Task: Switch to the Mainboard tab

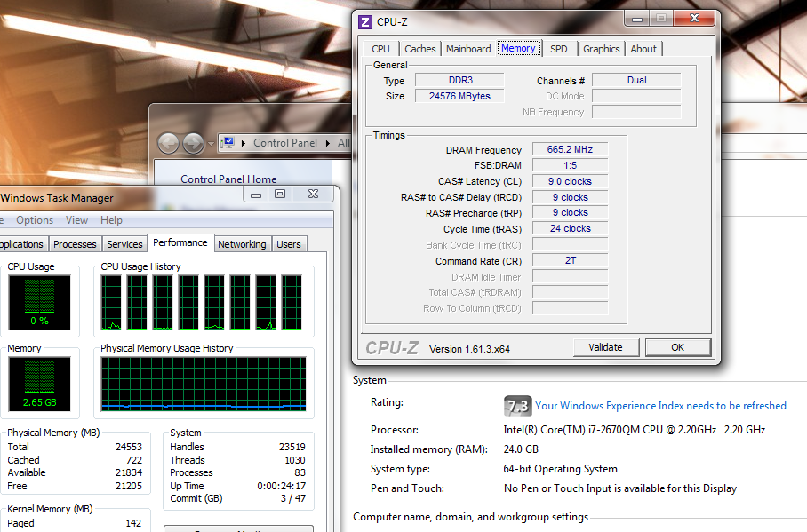Action: coord(468,49)
